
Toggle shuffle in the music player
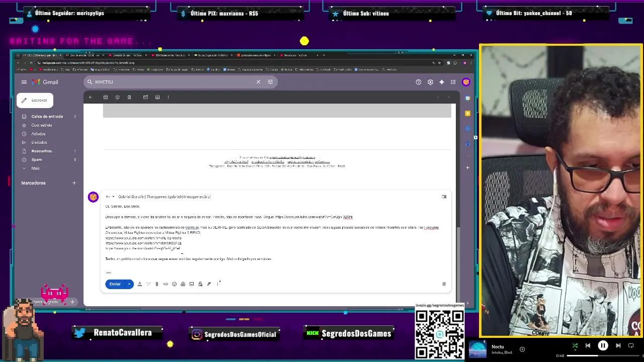pyautogui.click(x=575, y=345)
